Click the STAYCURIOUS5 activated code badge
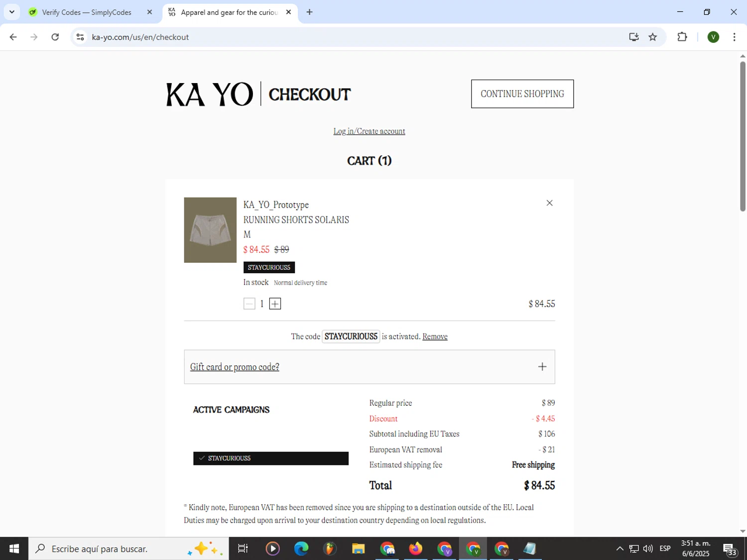747x560 pixels. (x=351, y=336)
